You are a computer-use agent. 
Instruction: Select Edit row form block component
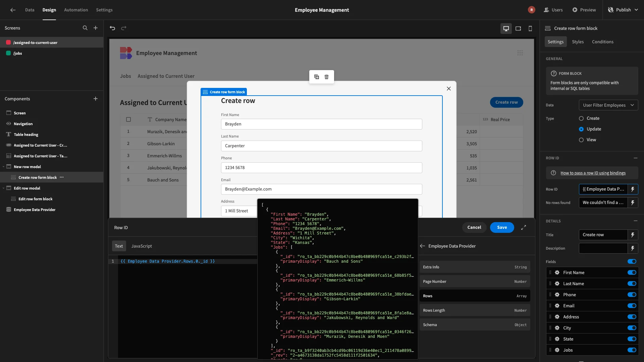(52, 199)
